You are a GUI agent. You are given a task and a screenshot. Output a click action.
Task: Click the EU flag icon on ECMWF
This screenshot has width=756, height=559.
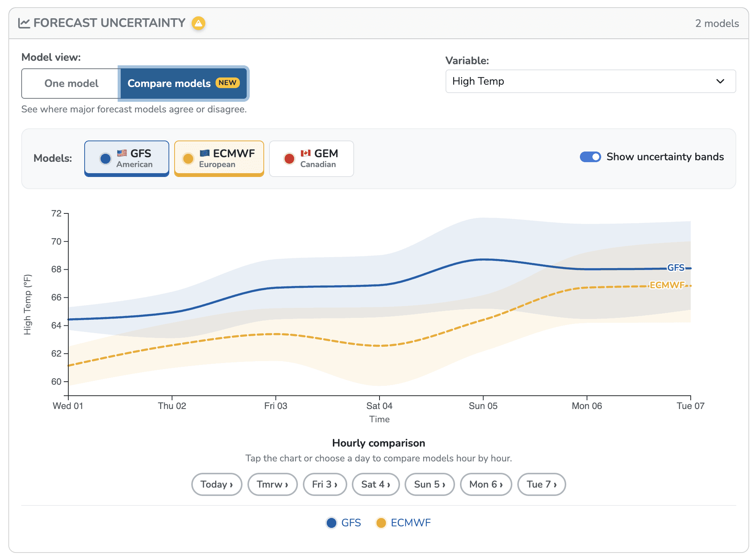(205, 153)
